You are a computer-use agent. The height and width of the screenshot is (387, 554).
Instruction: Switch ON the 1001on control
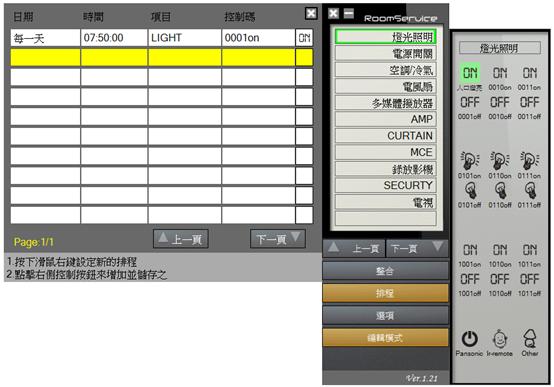coord(470,250)
